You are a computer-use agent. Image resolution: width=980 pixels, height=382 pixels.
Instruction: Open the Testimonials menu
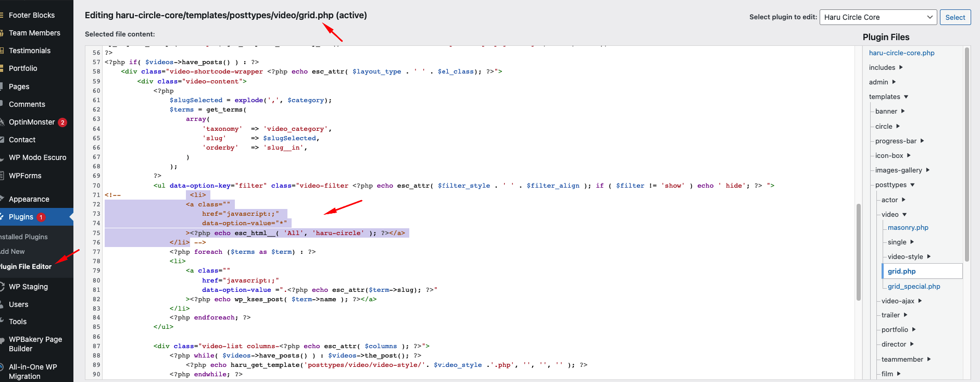click(30, 51)
